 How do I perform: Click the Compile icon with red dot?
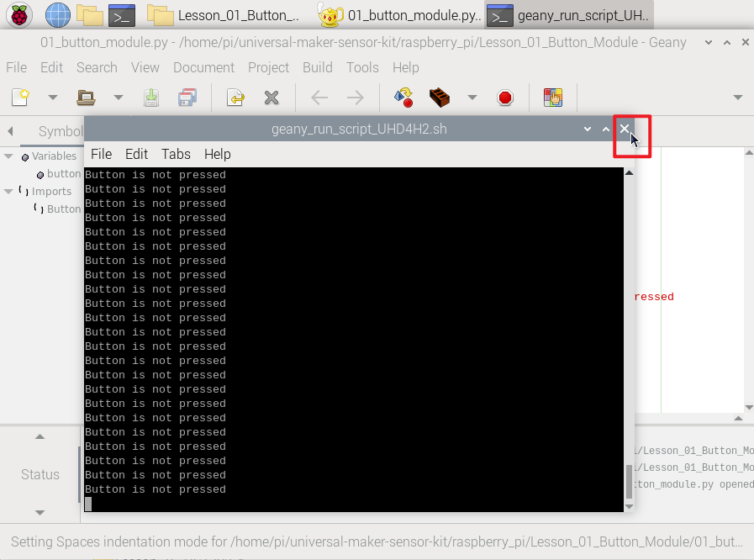pos(403,98)
